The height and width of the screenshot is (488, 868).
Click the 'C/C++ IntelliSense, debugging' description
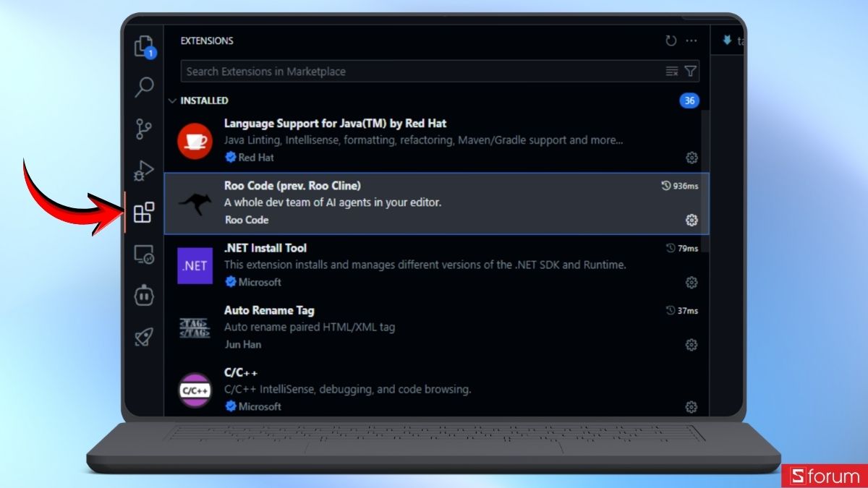coord(347,389)
